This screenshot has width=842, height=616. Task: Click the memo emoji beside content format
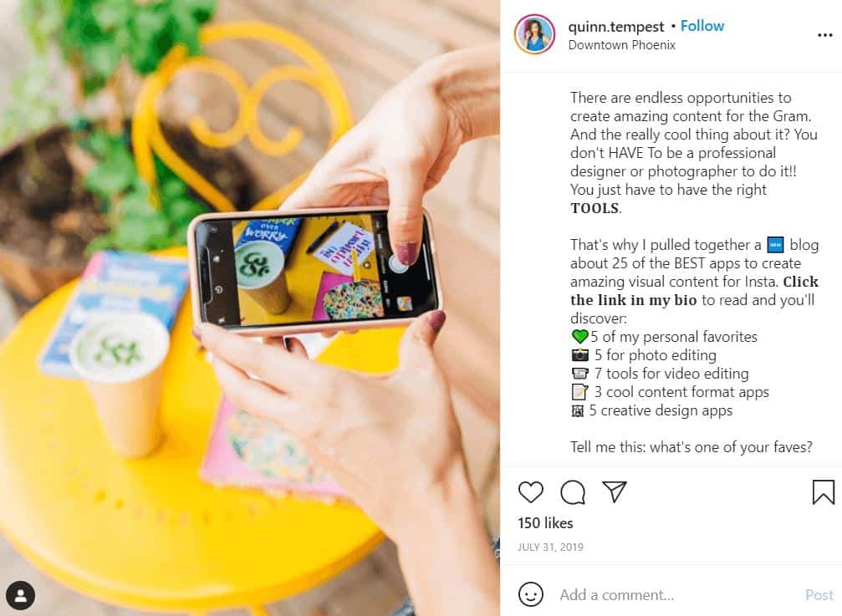coord(579,392)
